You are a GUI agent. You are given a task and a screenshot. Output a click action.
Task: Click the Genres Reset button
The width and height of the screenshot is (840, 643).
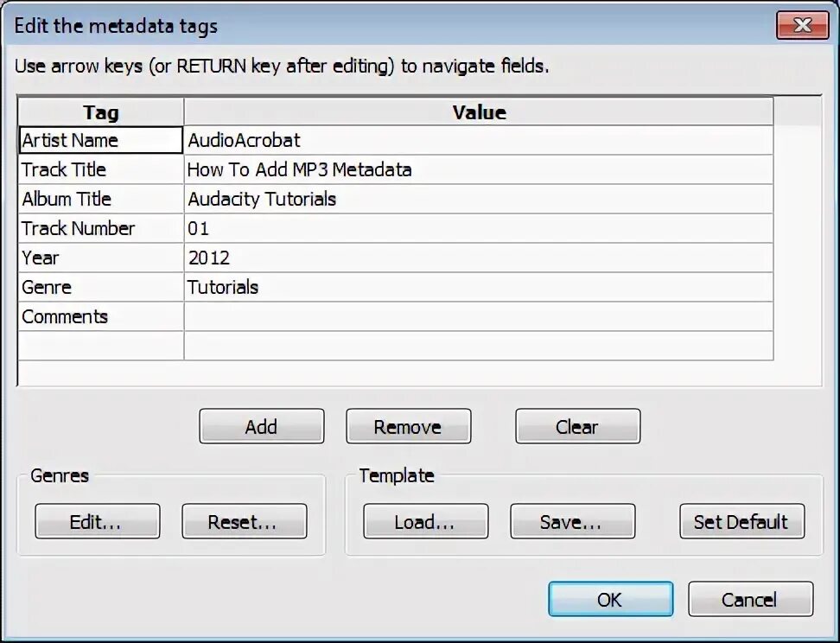245,521
